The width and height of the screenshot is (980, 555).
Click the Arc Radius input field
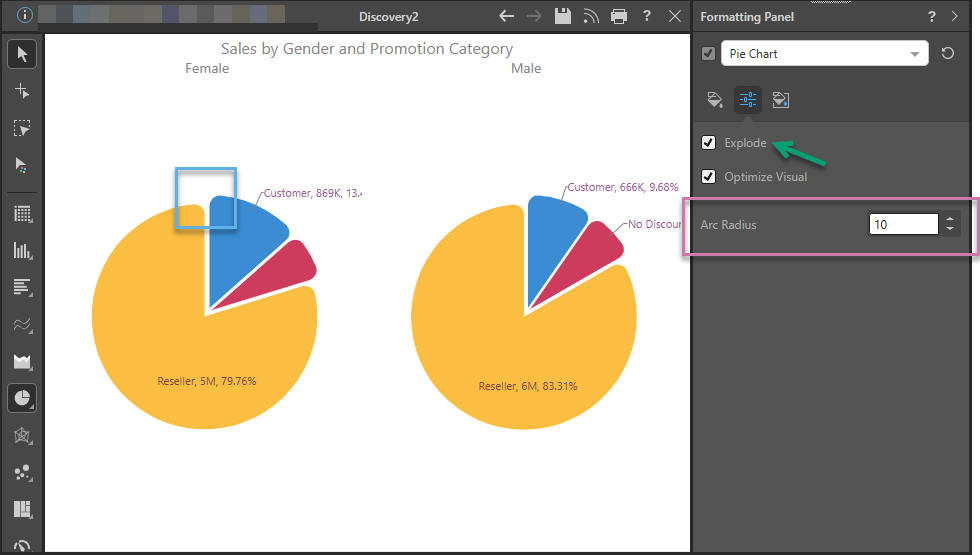[903, 224]
